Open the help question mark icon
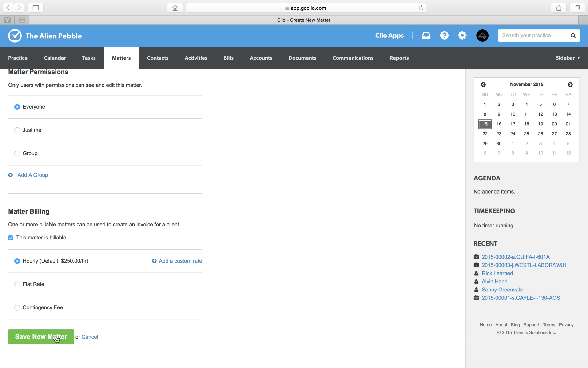The image size is (588, 368). (444, 36)
